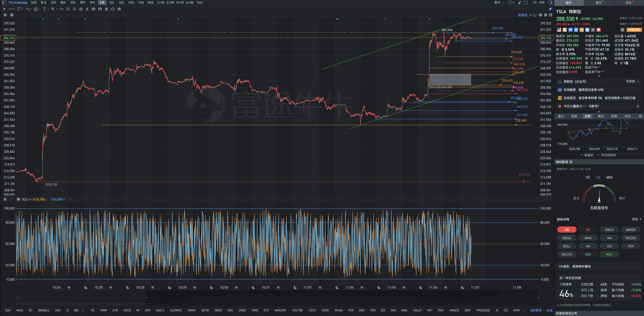Viewport: 644px width, 316px height.
Task: Open price alert bell icon
Action: tap(622, 30)
